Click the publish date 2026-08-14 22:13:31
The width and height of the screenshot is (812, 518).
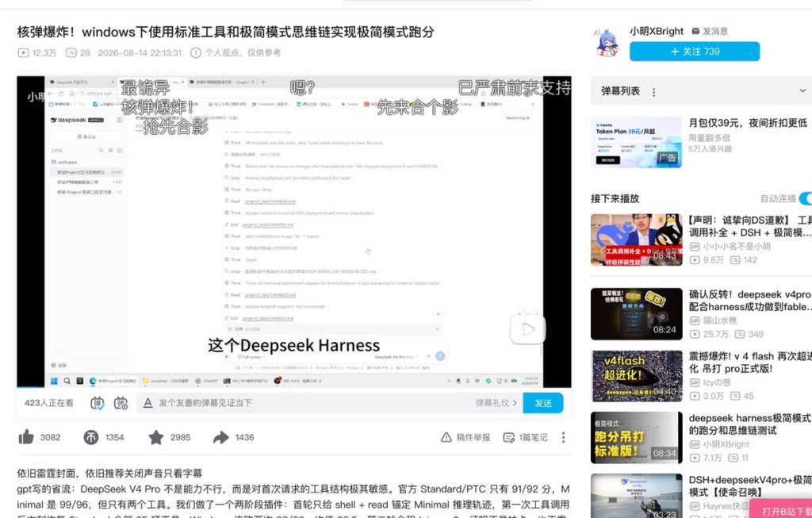coord(140,53)
